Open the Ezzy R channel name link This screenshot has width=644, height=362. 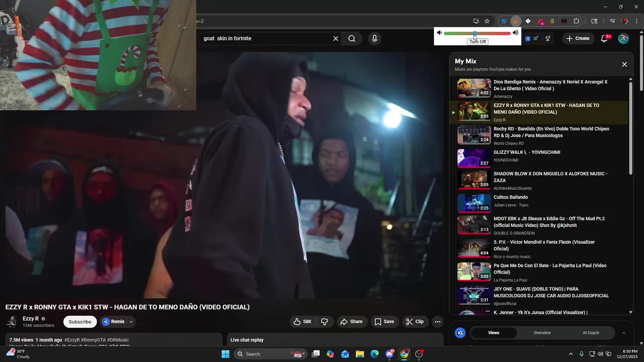point(31,319)
